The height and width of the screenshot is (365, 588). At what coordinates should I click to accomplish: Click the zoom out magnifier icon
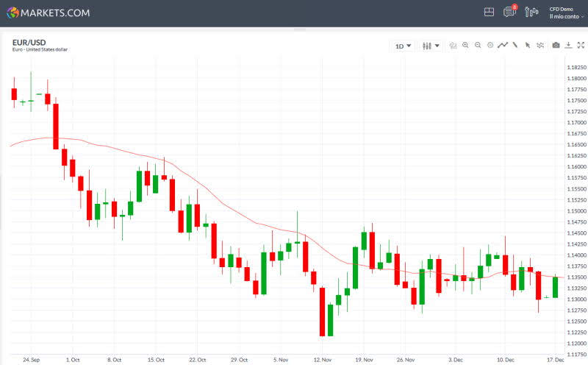pos(478,46)
